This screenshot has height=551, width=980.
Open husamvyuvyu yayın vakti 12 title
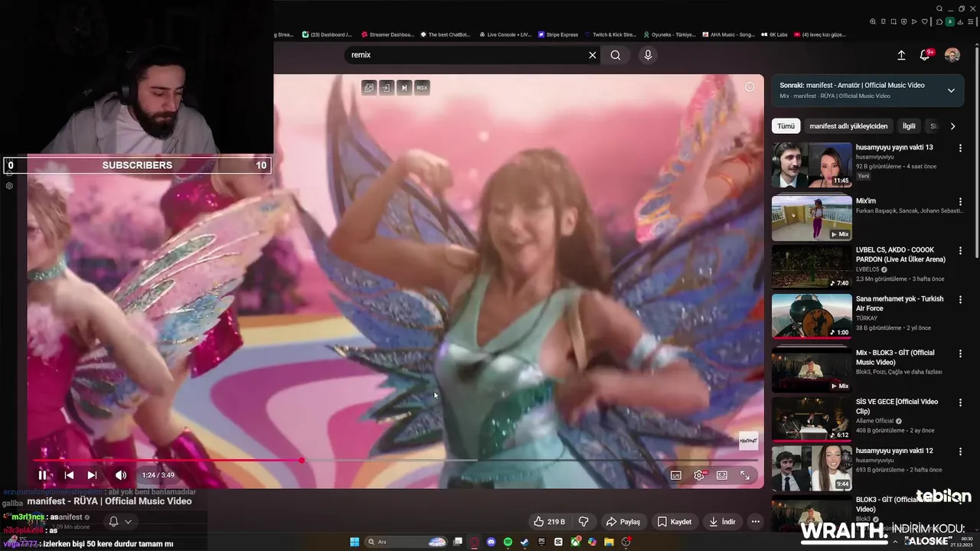[x=894, y=451]
